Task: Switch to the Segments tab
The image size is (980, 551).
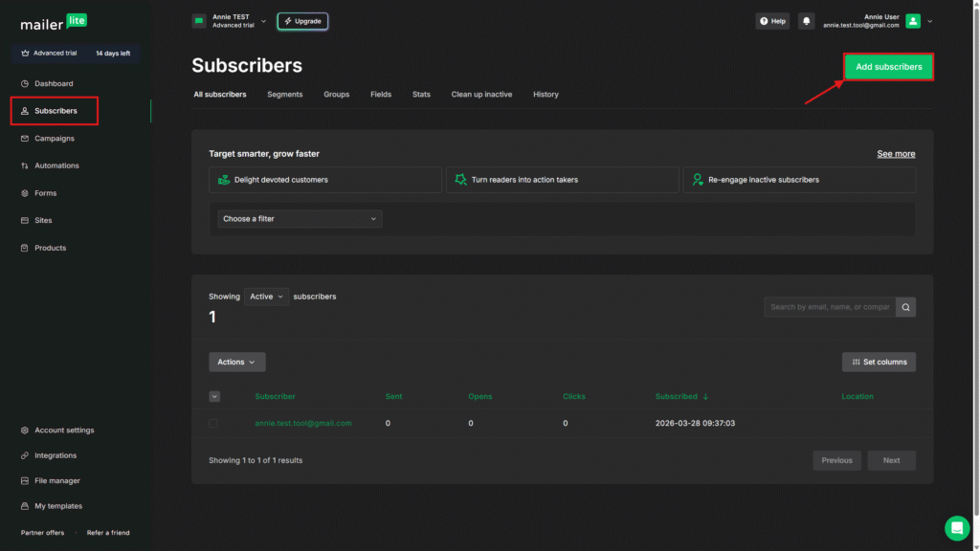Action: (285, 95)
